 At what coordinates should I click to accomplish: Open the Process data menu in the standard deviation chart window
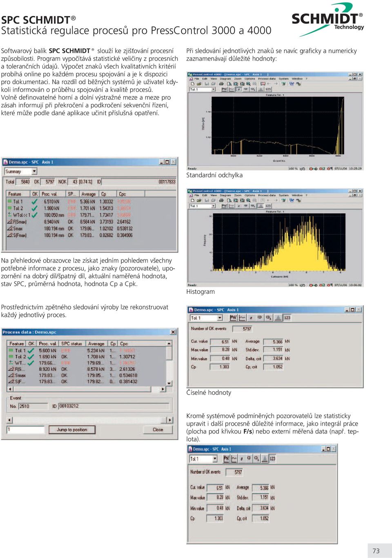[x=266, y=79]
